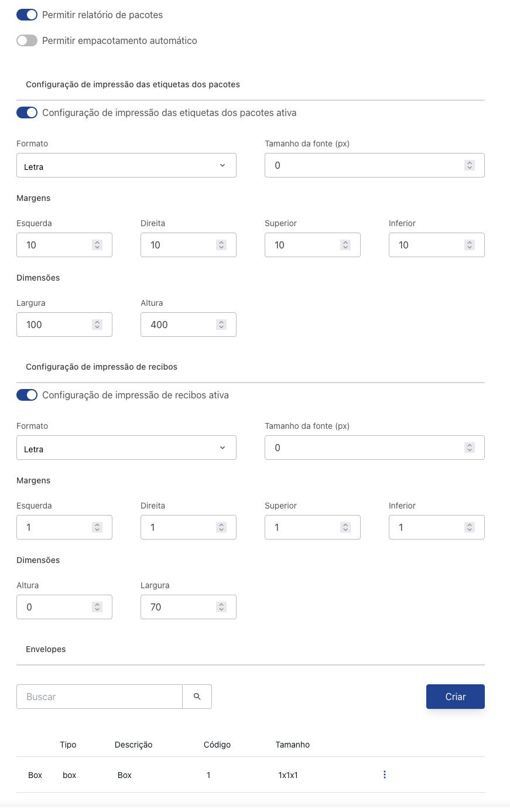The image size is (510, 812).
Task: Click the label Esquerda margin input
Action: tap(56, 245)
